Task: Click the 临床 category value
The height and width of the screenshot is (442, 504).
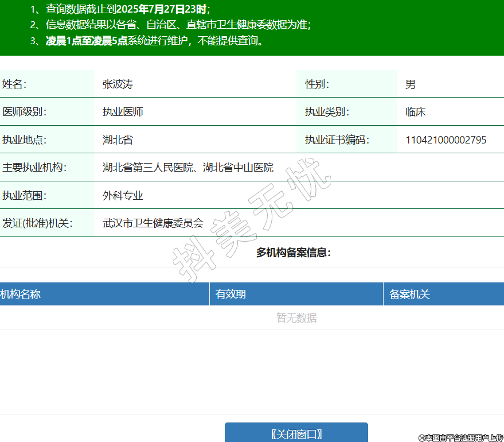Action: 416,112
